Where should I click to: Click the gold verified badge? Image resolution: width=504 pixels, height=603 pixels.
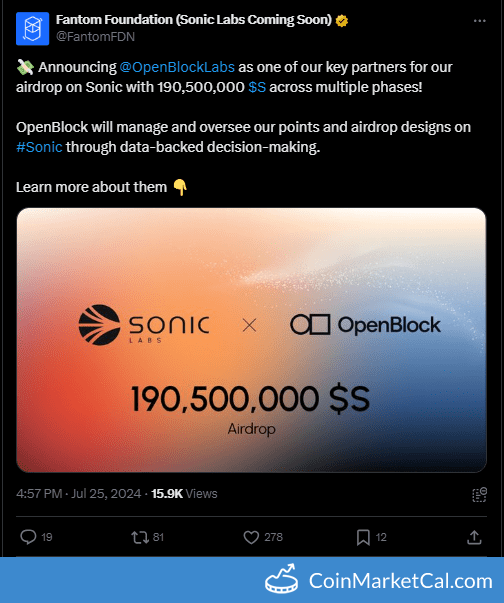tap(341, 20)
